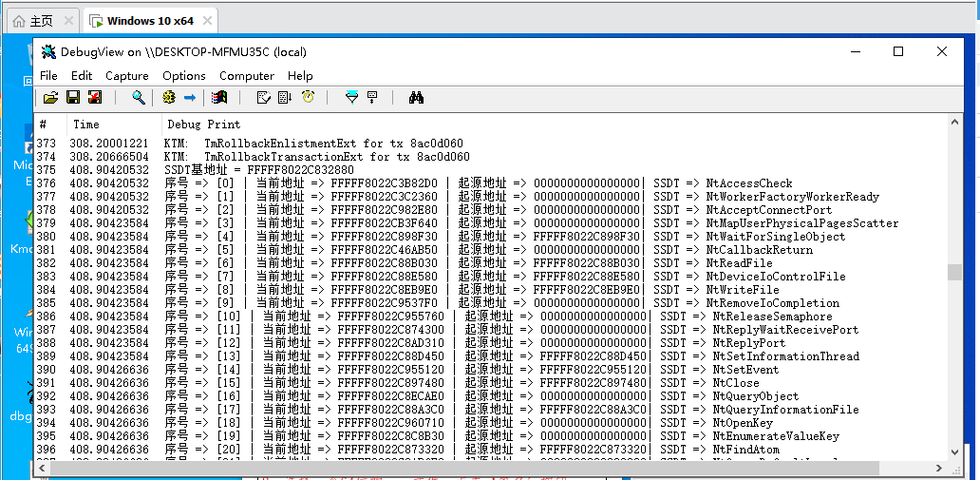
Task: Select the NtFindAtom row
Action: tap(491, 450)
